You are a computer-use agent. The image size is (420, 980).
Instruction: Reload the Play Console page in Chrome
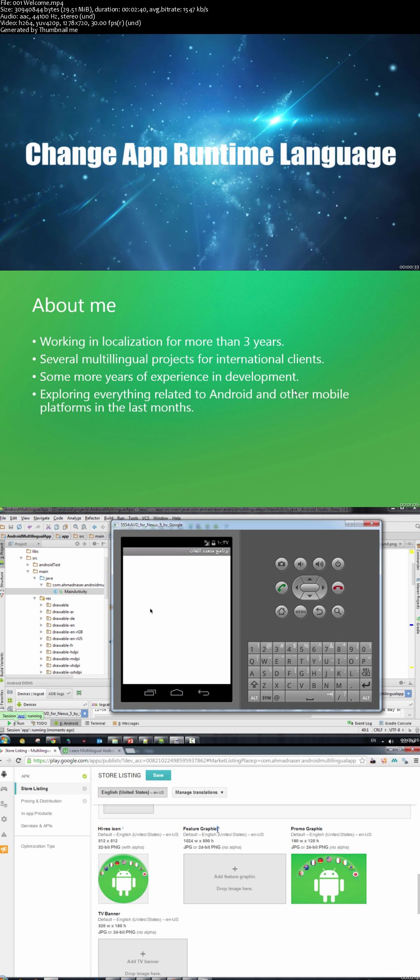coord(18,760)
